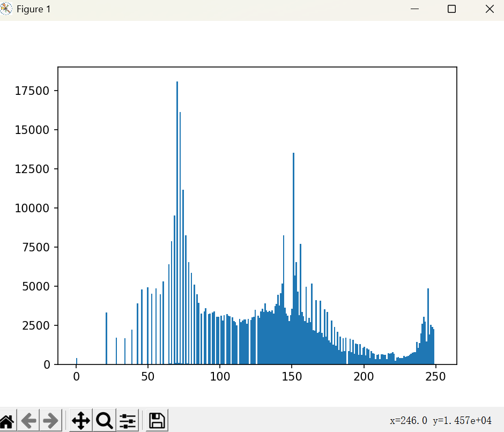Click the y-axis label 2500
Image resolution: width=504 pixels, height=432 pixels.
pos(36,325)
